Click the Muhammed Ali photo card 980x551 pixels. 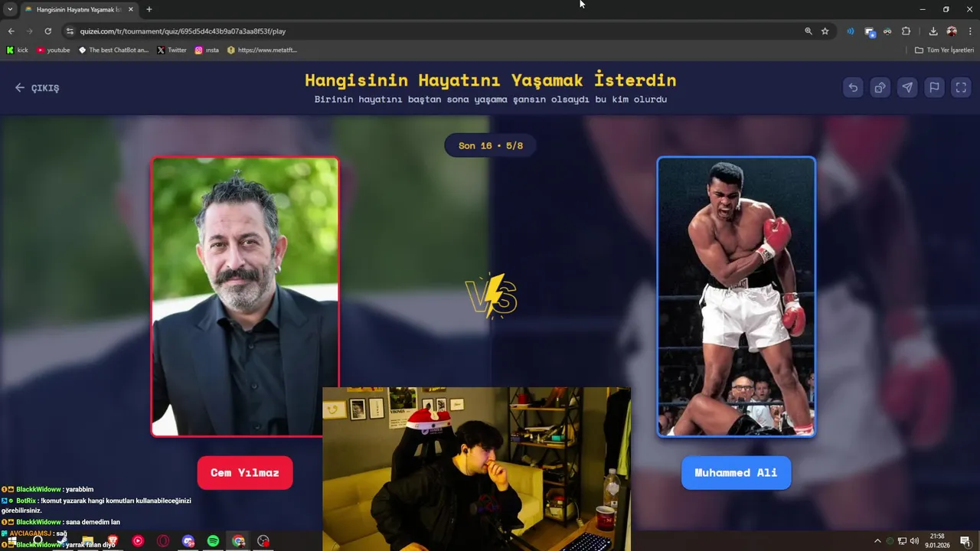pos(736,297)
